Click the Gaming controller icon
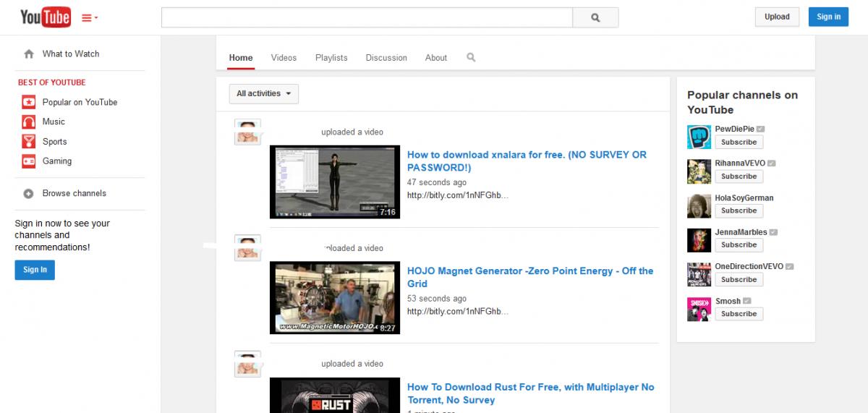Viewport: 868px width, 413px height. click(x=29, y=161)
